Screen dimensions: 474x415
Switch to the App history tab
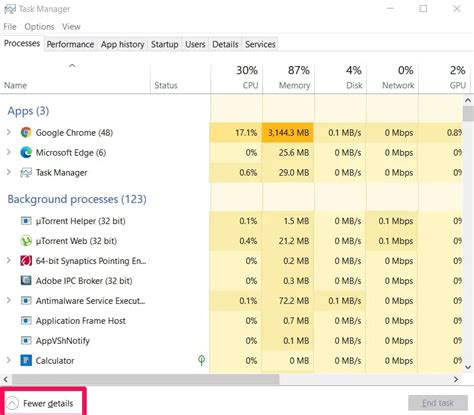click(122, 44)
